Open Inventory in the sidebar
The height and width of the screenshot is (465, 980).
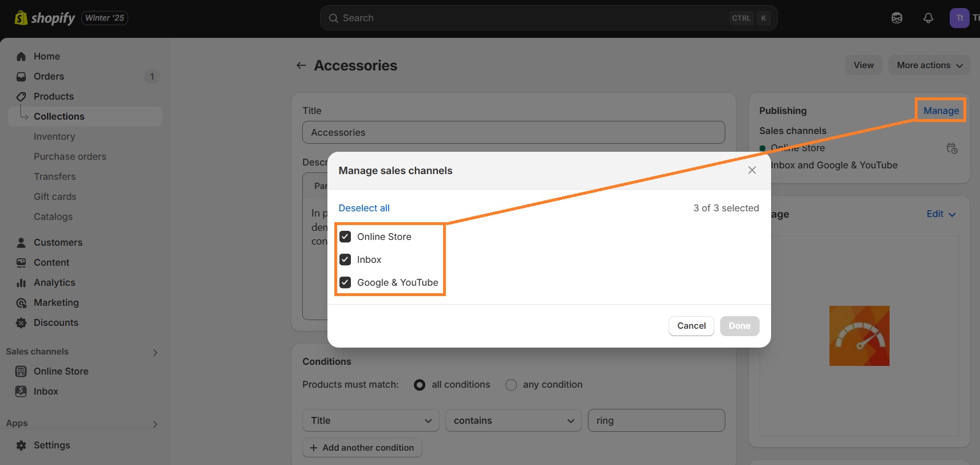point(54,136)
